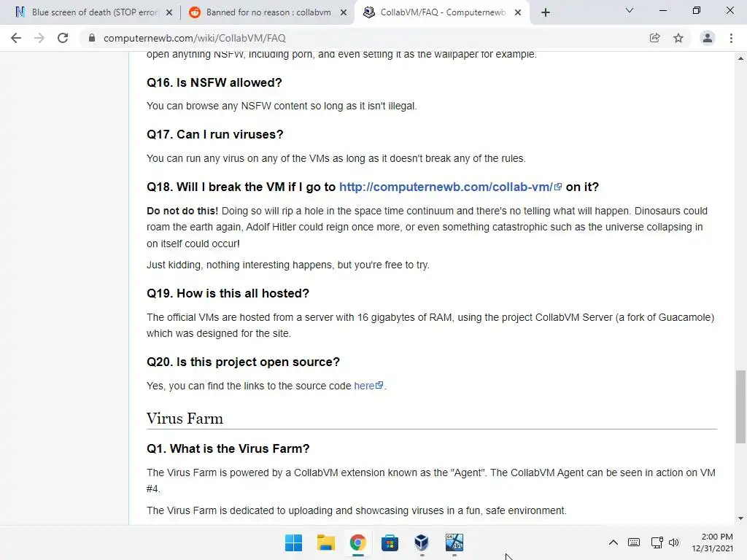Viewport: 747px width, 560px height.
Task: Click the 'Virus Farm' section heading
Action: click(x=185, y=419)
